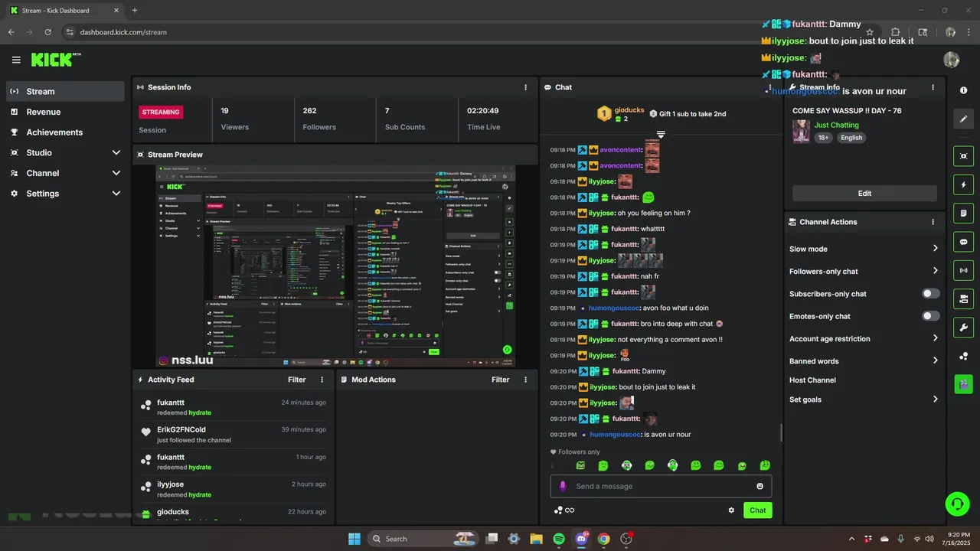
Task: Send message with green Chat button
Action: click(x=757, y=510)
